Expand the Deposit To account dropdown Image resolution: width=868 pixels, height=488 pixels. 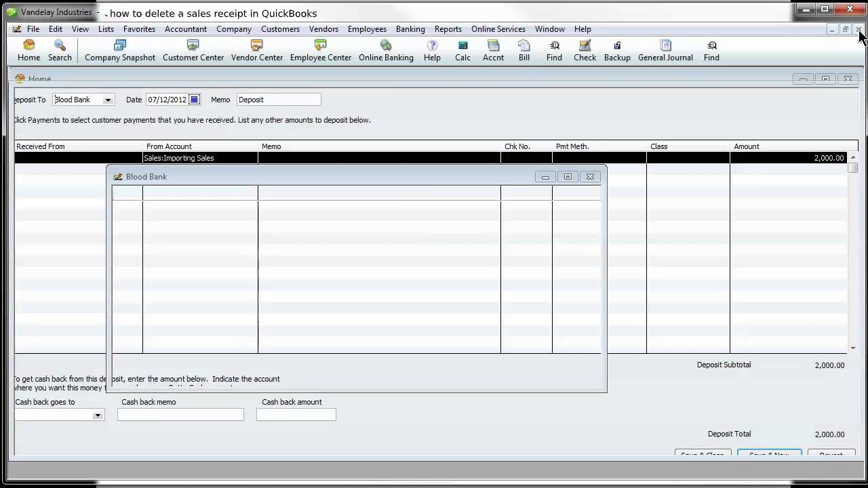107,100
